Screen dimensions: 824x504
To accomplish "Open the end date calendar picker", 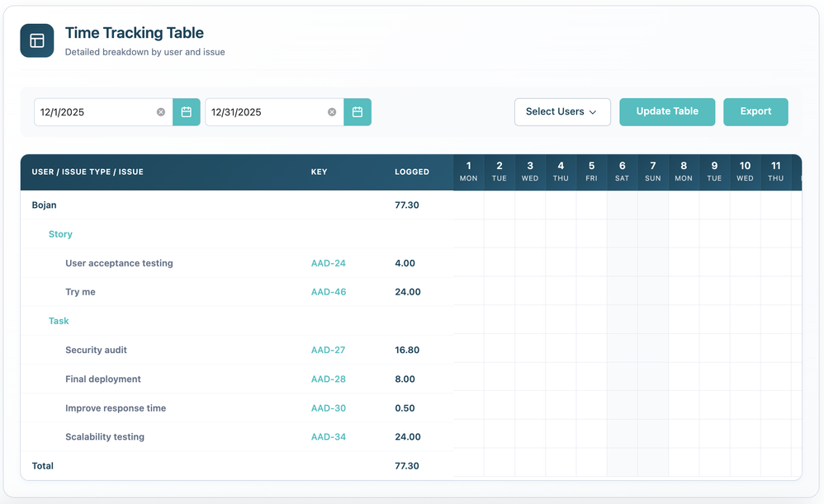I will tap(358, 112).
